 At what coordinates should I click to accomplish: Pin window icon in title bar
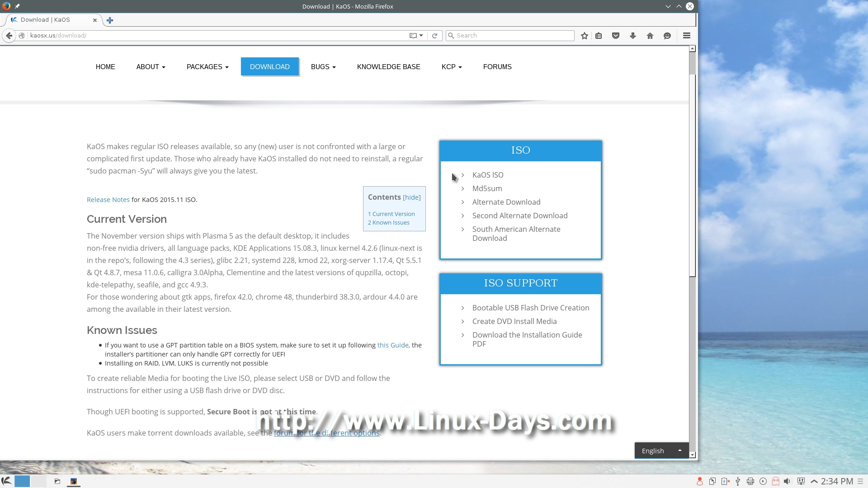17,6
